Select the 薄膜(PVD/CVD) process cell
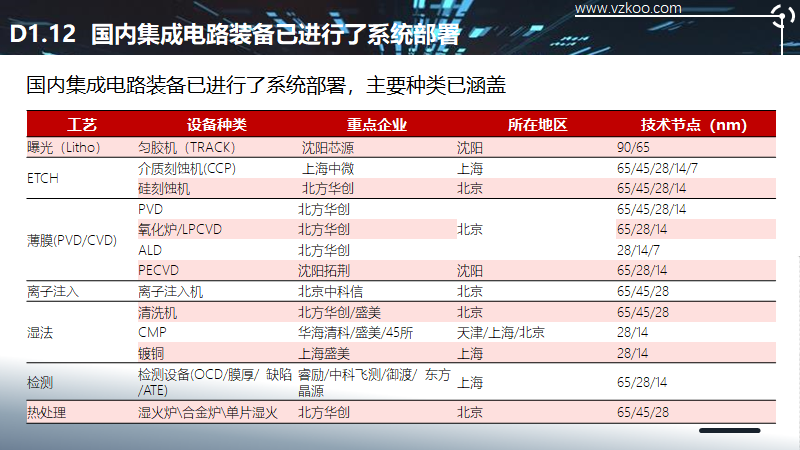 (x=72, y=240)
